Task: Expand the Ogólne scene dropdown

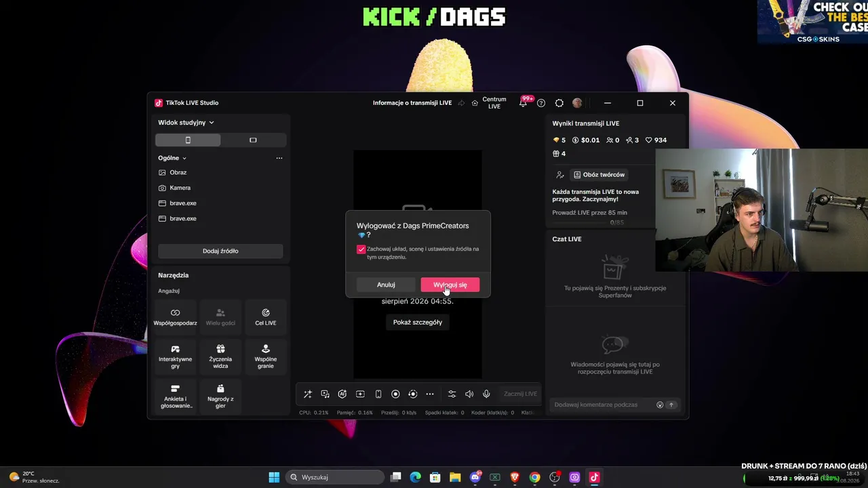Action: [172, 158]
